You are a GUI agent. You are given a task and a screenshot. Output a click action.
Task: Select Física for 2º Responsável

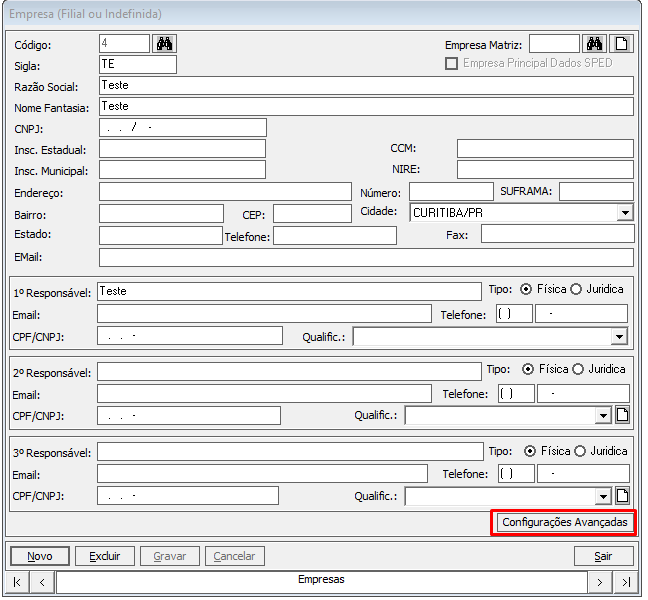pos(528,369)
